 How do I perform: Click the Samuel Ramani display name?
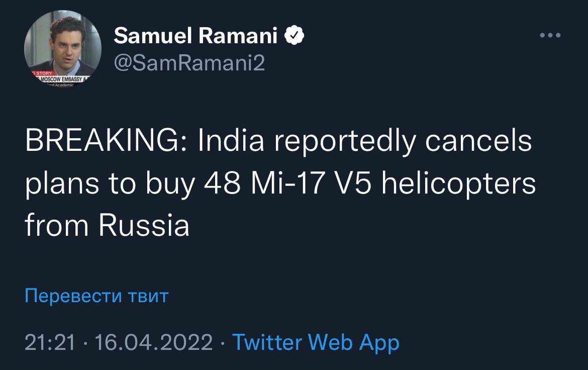(x=195, y=36)
